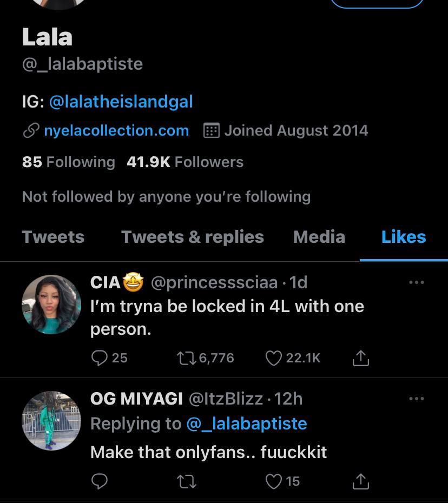The height and width of the screenshot is (503, 448).
Task: View the 41.9K Followers list
Action: [x=185, y=162]
